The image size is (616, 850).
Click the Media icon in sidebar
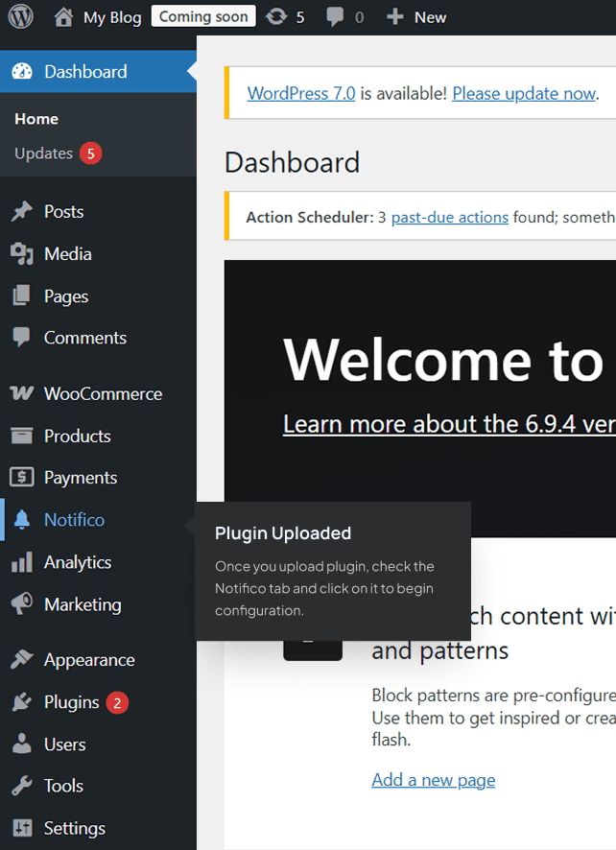[x=22, y=253]
